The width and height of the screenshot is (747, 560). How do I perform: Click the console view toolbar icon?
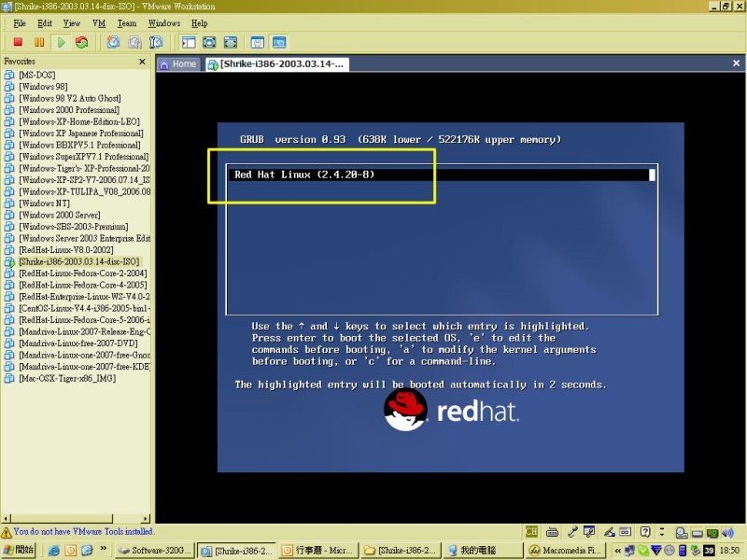point(279,42)
